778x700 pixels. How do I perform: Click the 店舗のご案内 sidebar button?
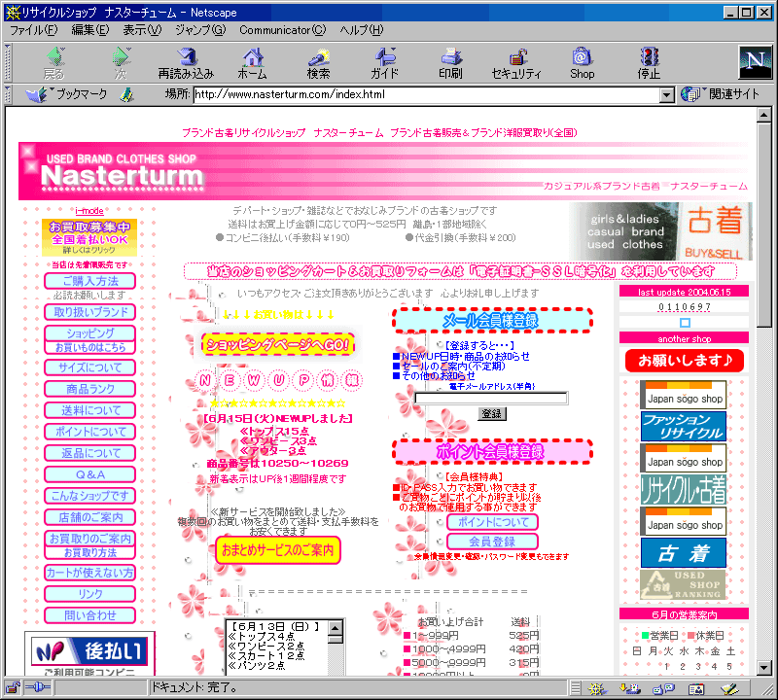tap(89, 517)
